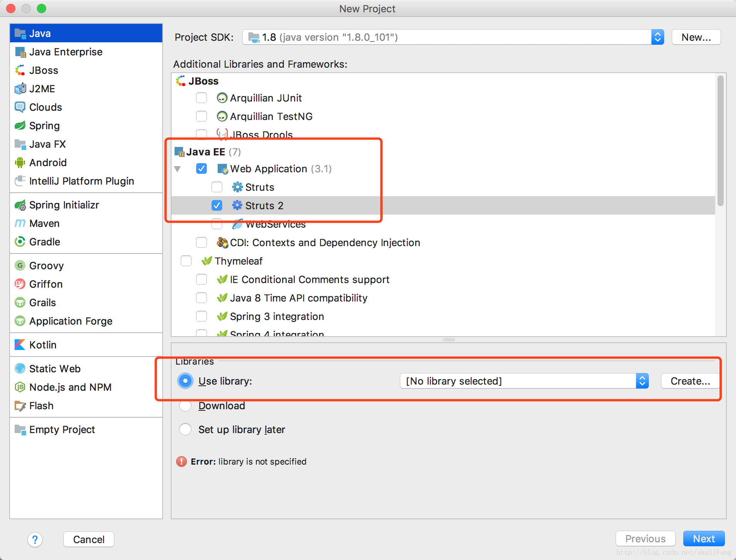Screen dimensions: 736x560
Task: Click the Web Application framework icon
Action: [223, 169]
